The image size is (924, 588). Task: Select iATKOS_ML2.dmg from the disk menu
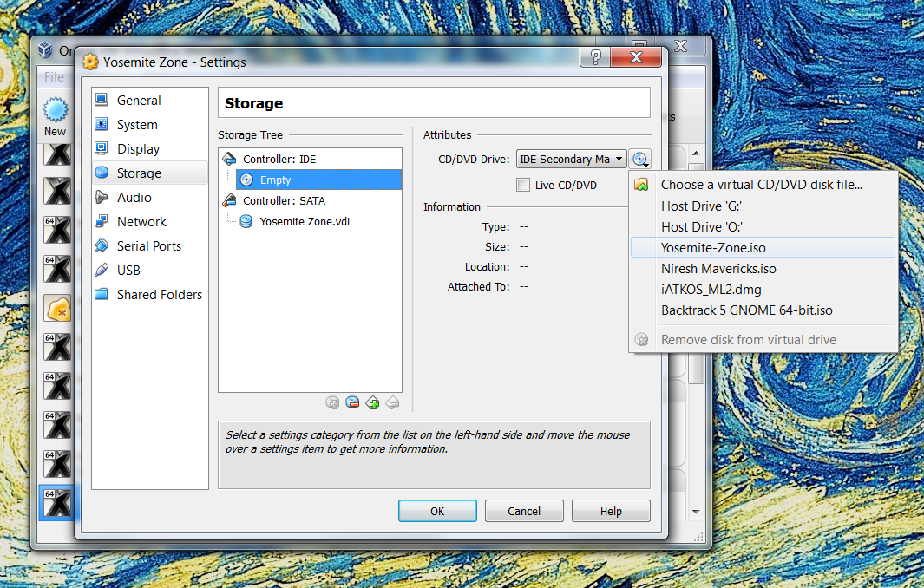point(763,290)
